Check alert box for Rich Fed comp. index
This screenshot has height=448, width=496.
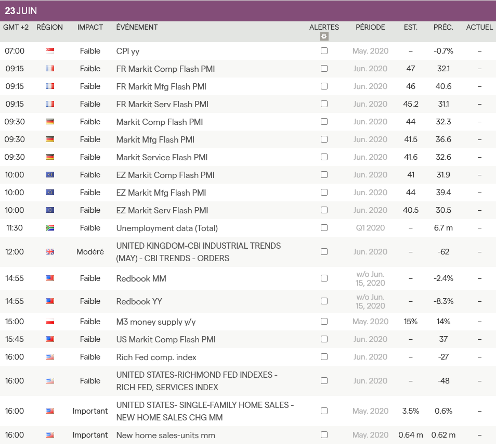(324, 357)
